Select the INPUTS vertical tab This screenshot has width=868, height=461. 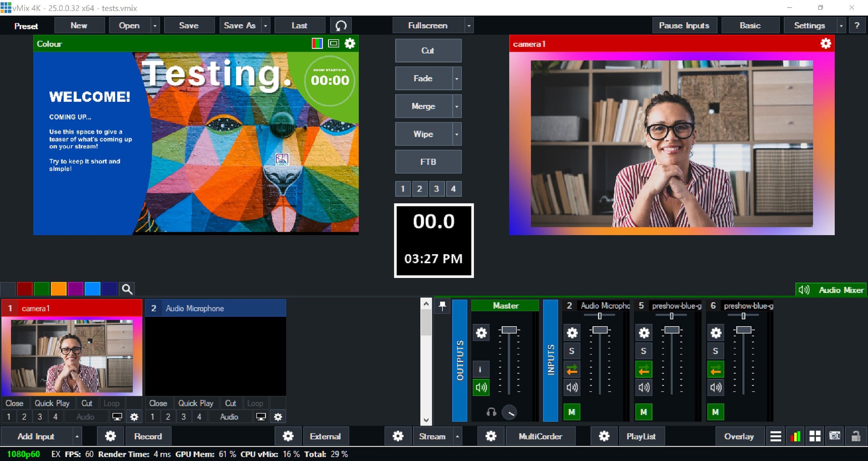point(551,360)
